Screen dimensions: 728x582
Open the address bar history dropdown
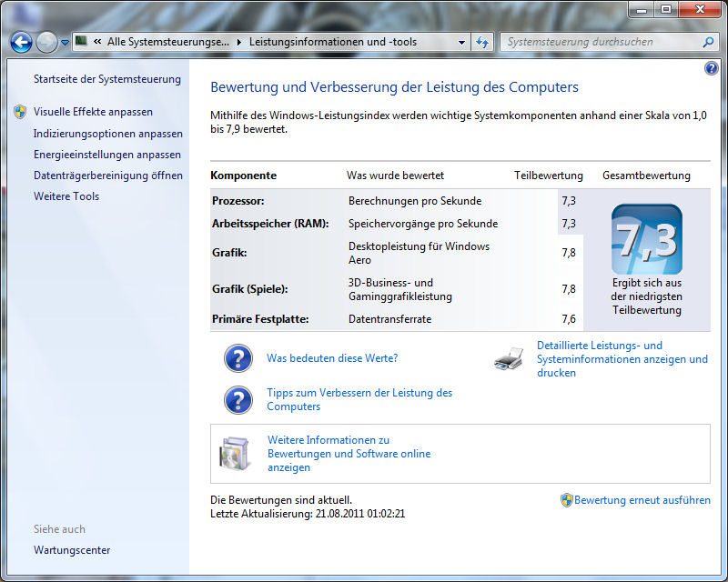(461, 42)
